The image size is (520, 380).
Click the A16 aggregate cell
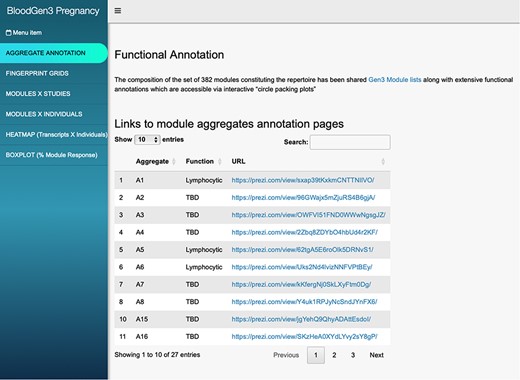142,336
